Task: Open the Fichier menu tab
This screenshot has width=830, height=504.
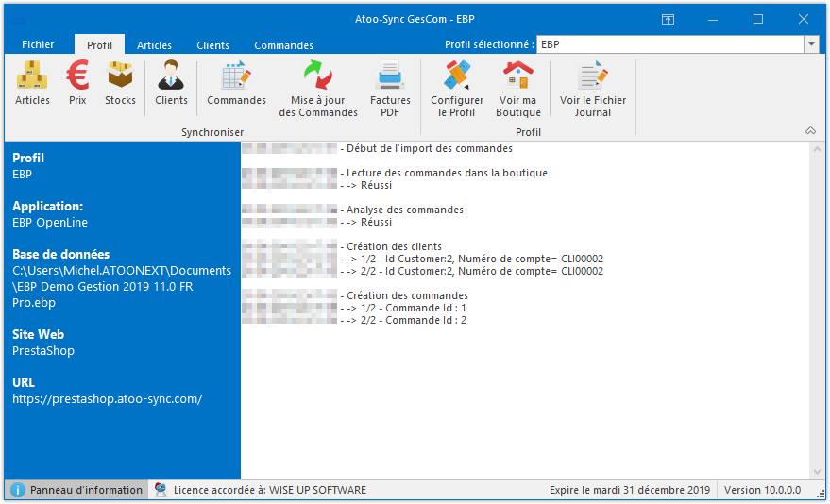Action: (x=38, y=44)
